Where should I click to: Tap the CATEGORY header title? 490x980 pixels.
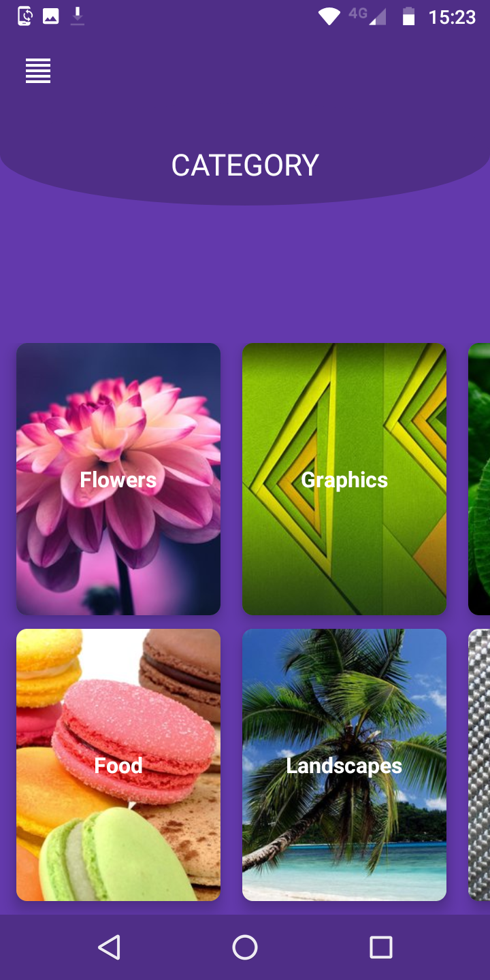click(245, 165)
